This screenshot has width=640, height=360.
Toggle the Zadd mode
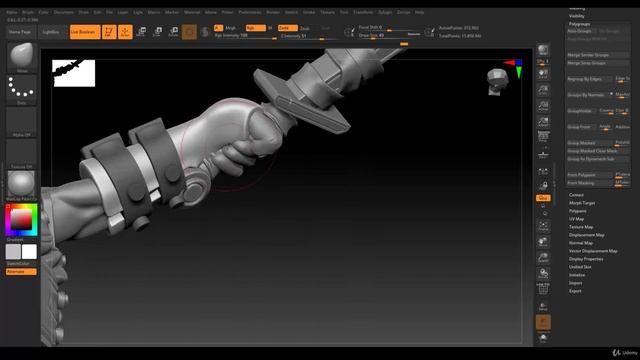coord(287,28)
